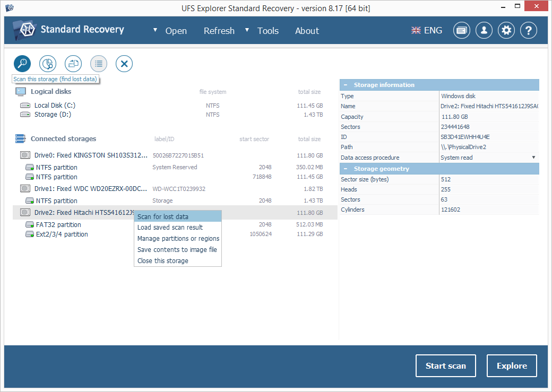The width and height of the screenshot is (552, 392).
Task: Collapse the Storage geometry section
Action: tap(345, 169)
